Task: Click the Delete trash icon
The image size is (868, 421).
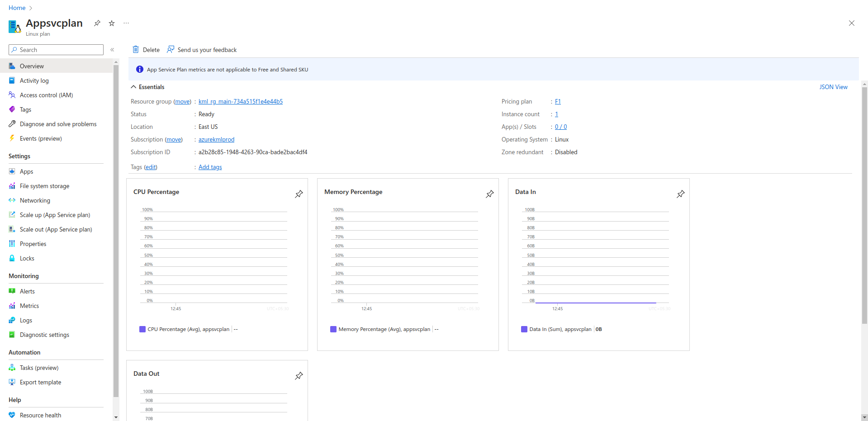Action: (136, 50)
